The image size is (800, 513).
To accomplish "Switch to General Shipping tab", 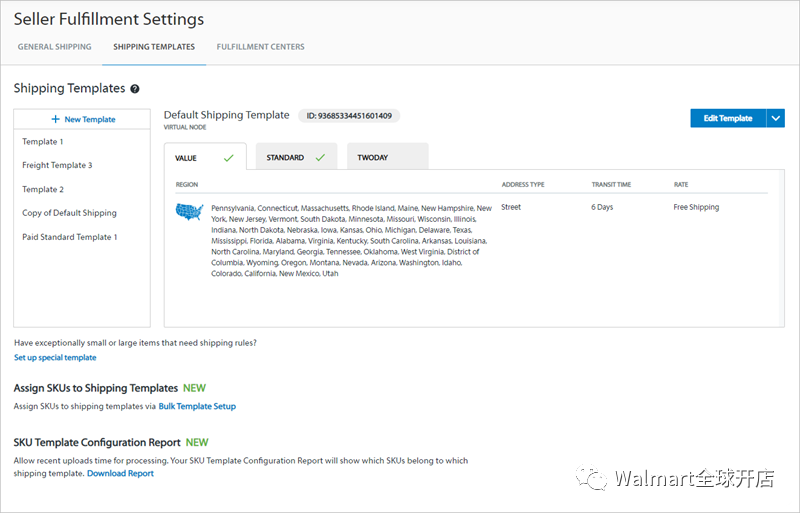I will pyautogui.click(x=55, y=47).
